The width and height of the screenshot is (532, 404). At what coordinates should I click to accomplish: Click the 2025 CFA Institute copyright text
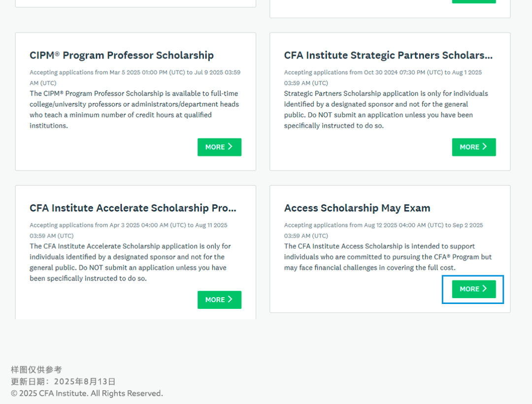pos(86,393)
